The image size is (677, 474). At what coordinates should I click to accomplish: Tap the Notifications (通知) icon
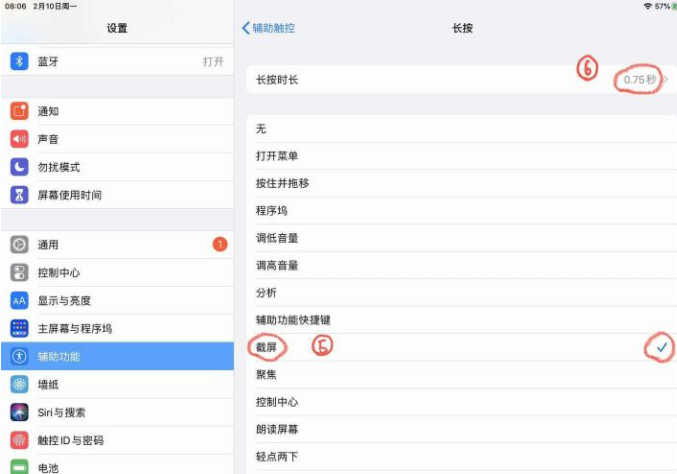coord(19,111)
